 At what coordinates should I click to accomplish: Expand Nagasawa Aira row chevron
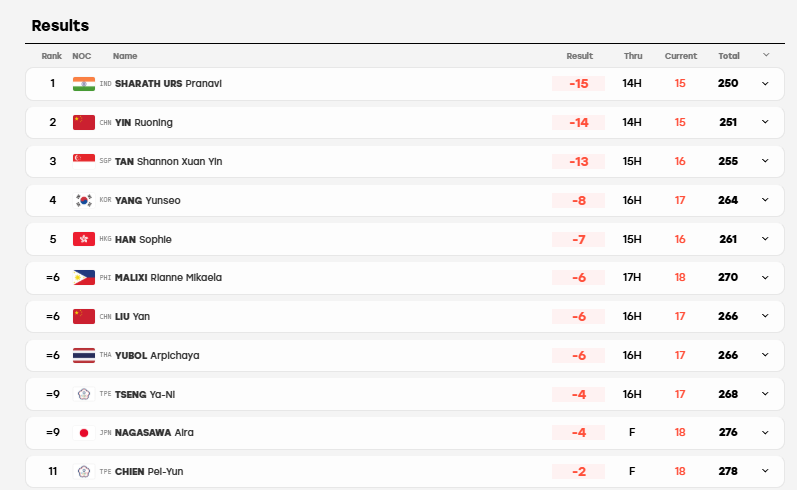point(765,433)
